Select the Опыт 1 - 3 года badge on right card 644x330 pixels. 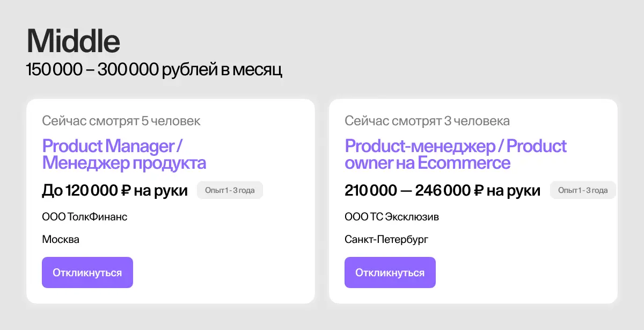[x=583, y=190]
